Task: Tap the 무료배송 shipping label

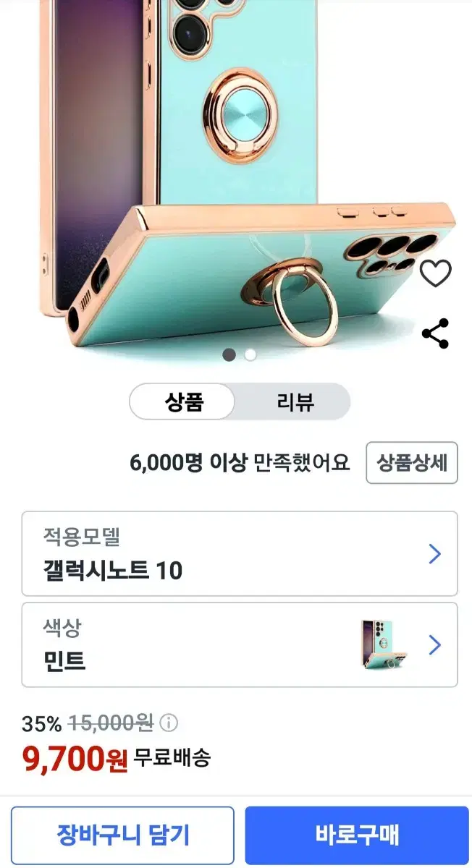Action: 172,758
